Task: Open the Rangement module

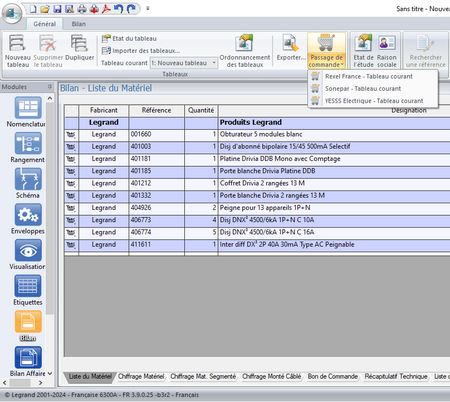Action: [27, 148]
